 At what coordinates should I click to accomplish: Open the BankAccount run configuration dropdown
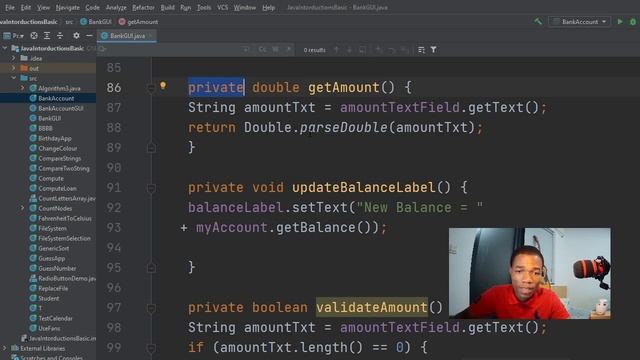click(x=580, y=22)
